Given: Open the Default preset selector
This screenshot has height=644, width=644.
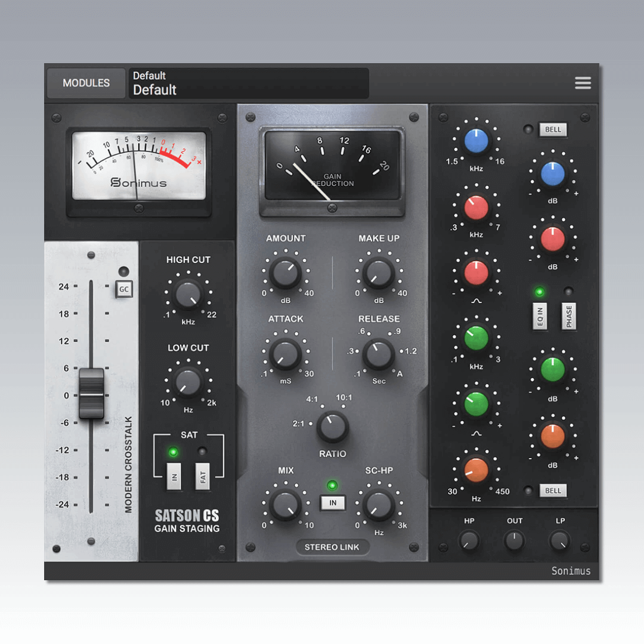Looking at the screenshot, I should coord(249,83).
